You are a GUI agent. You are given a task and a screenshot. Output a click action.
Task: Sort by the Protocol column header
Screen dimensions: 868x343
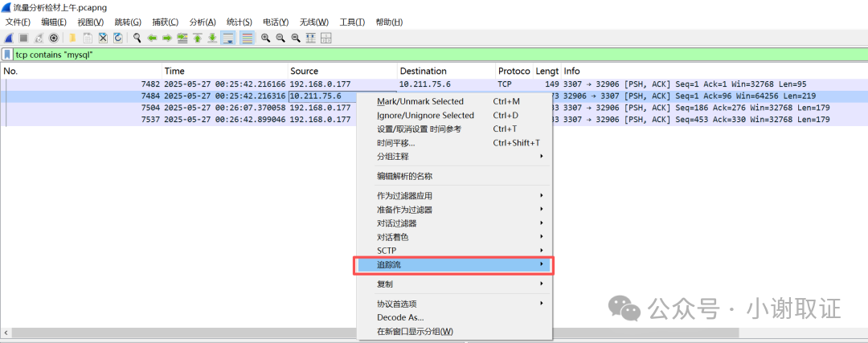[x=514, y=71]
